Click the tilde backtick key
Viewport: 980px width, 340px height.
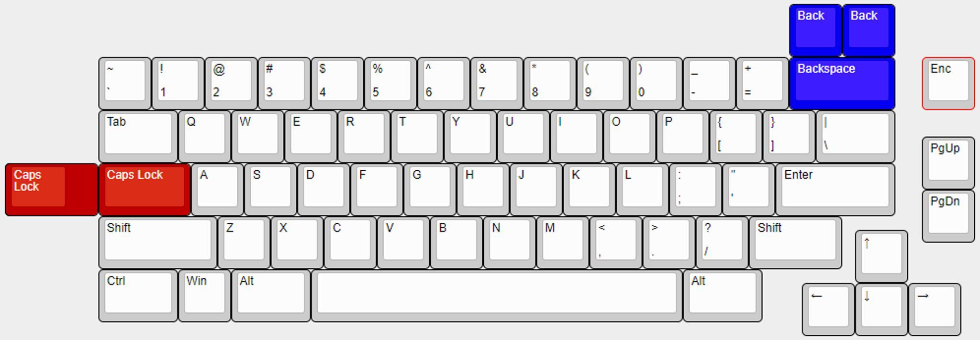(125, 84)
